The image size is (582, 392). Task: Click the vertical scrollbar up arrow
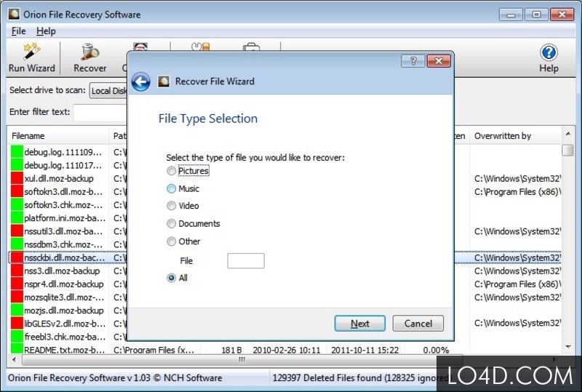coord(567,134)
